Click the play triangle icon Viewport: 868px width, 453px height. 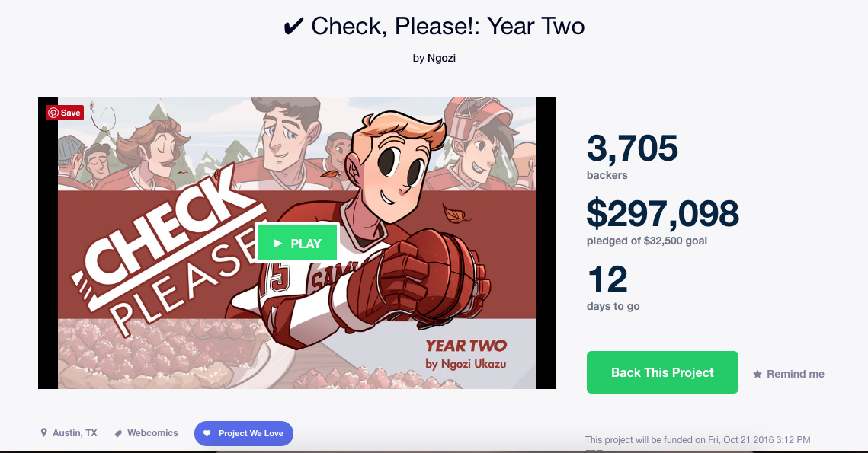coord(278,244)
